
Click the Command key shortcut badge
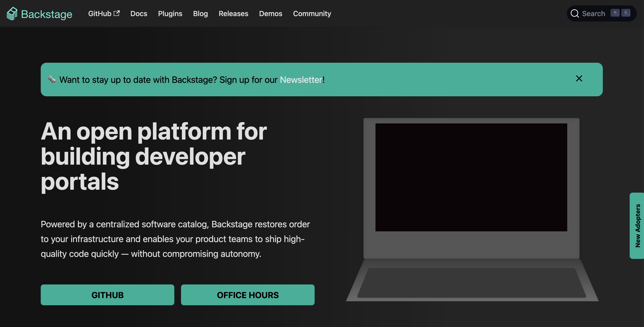point(615,13)
